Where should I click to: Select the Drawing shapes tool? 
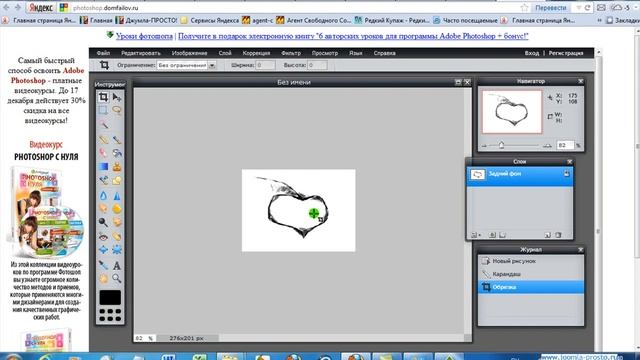coord(117,180)
